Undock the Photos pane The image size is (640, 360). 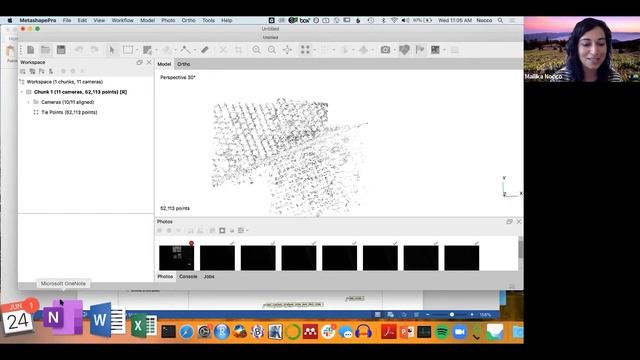(x=509, y=222)
